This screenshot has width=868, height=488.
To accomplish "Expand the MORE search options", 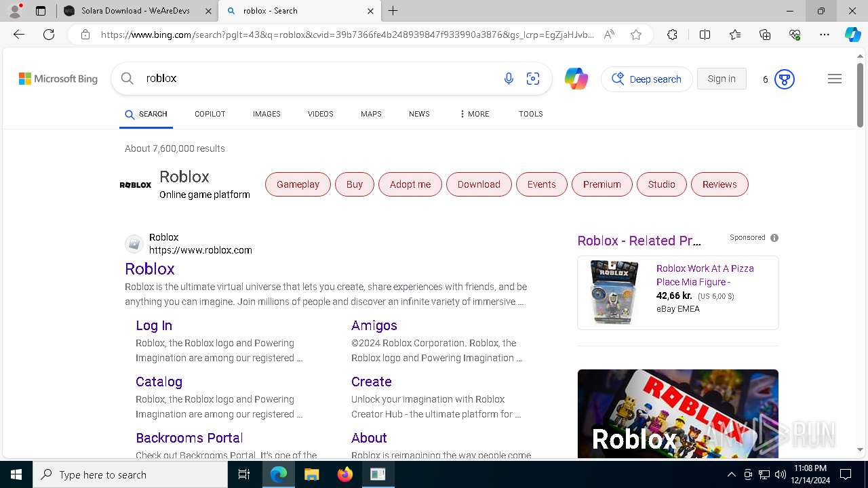I will pyautogui.click(x=474, y=114).
